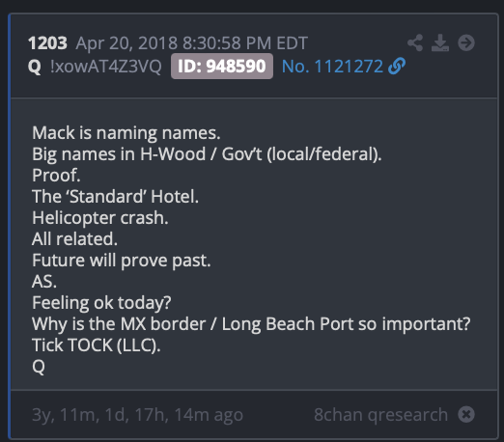Click the line "Mack is naming names."
Screen dimensions: 504x442
(126, 133)
